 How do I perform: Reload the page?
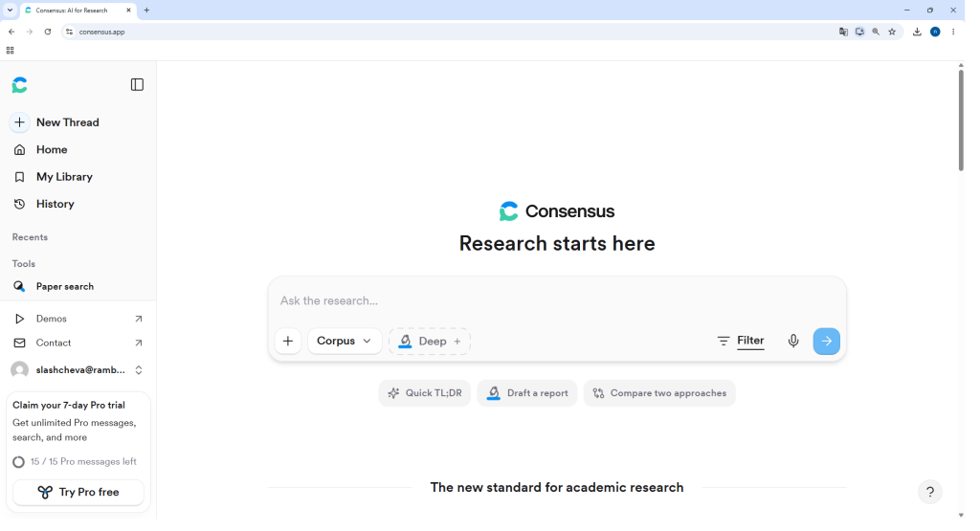(x=48, y=32)
